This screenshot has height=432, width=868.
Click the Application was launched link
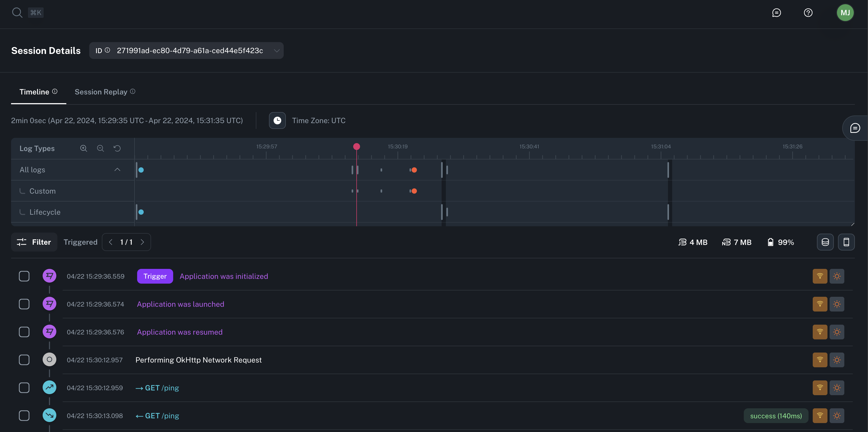click(180, 304)
